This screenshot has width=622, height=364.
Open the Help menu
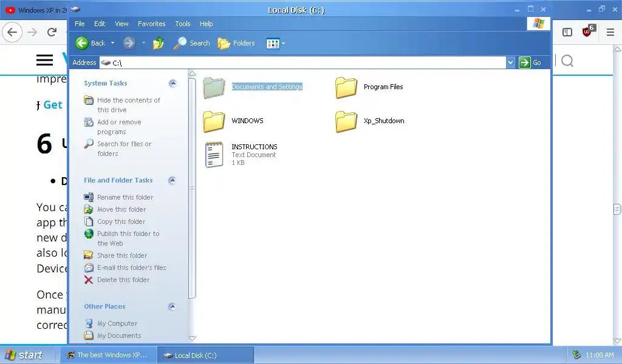tap(207, 24)
